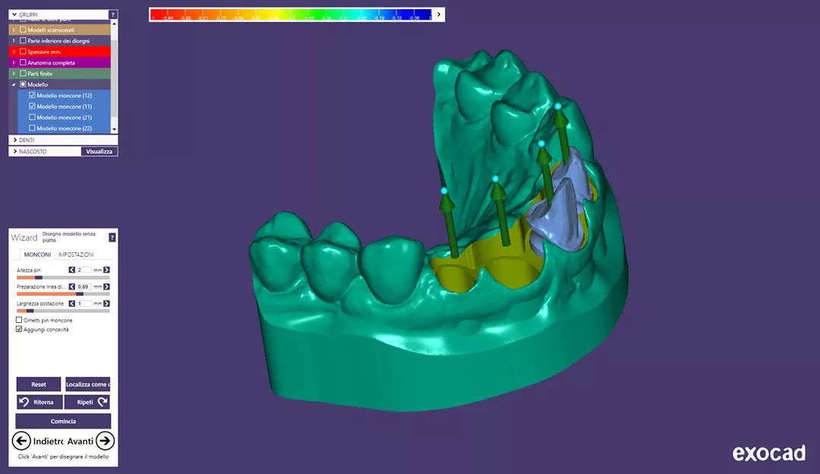The height and width of the screenshot is (474, 820).
Task: Expand the NASCOSTO section
Action: click(14, 151)
